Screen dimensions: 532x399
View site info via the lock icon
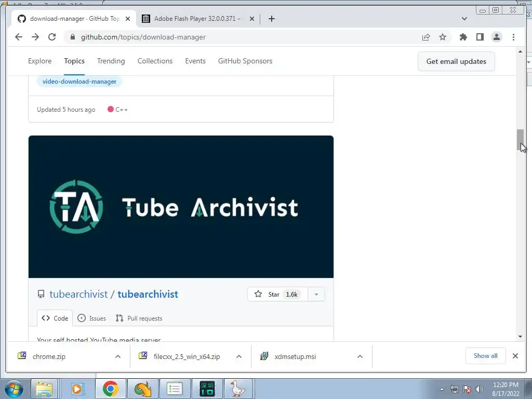pyautogui.click(x=73, y=37)
